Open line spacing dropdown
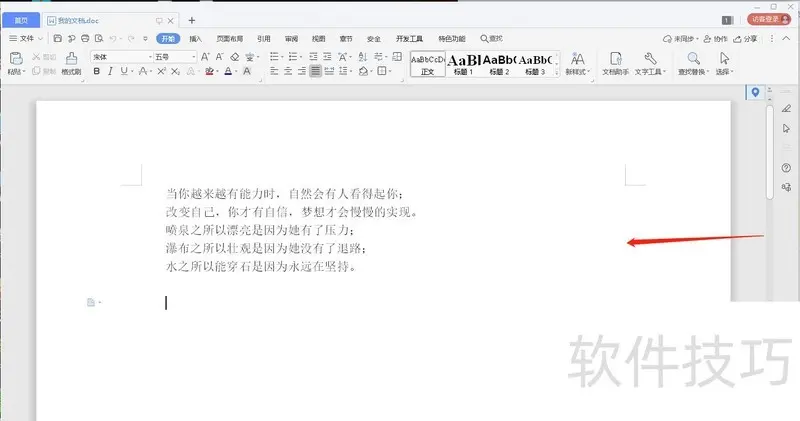 tap(352, 71)
